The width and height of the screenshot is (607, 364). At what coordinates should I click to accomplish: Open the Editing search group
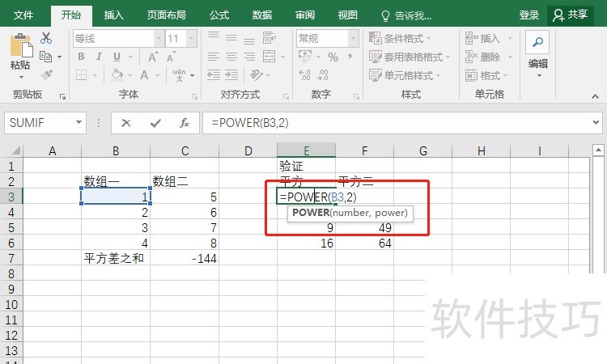coord(537,54)
